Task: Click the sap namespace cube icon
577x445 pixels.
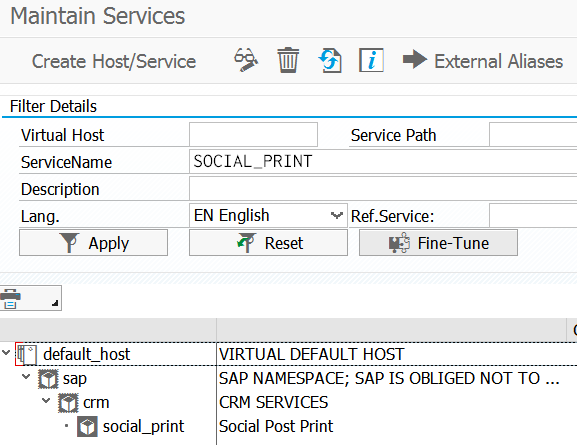Action: click(48, 379)
